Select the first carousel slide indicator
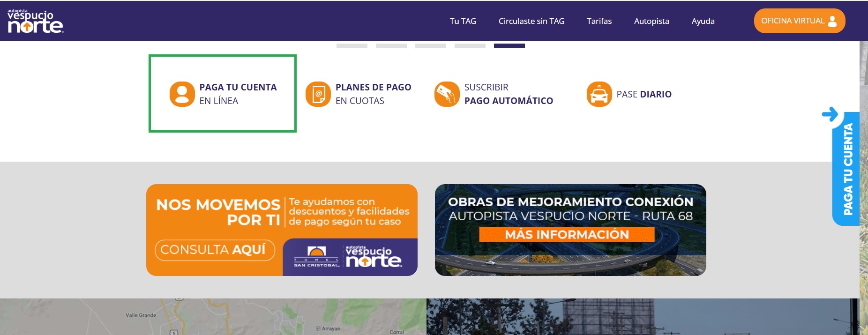Image resolution: width=868 pixels, height=335 pixels. pos(352,46)
